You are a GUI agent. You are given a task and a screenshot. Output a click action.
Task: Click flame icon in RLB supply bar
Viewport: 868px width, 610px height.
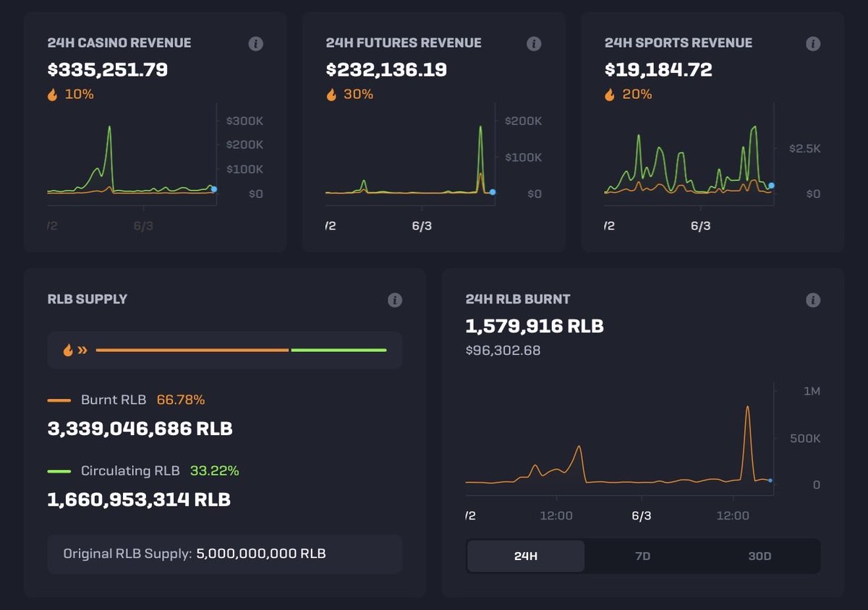click(68, 351)
